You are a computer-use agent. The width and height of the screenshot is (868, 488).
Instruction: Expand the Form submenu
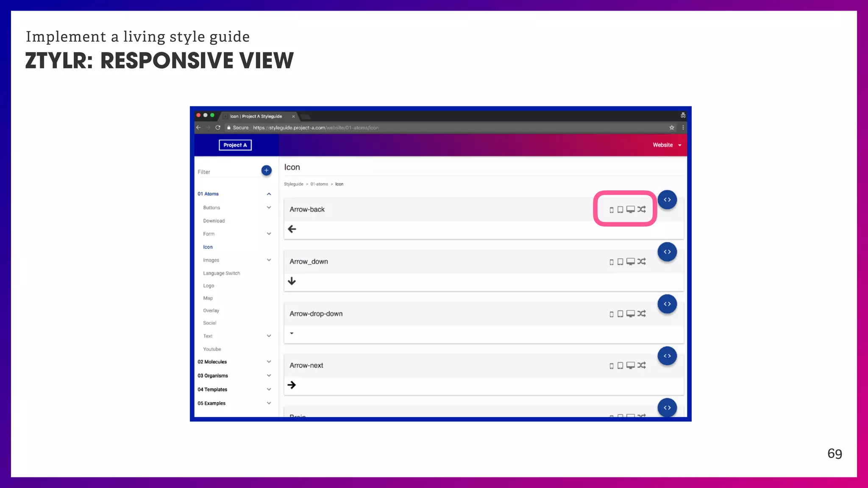[269, 233]
